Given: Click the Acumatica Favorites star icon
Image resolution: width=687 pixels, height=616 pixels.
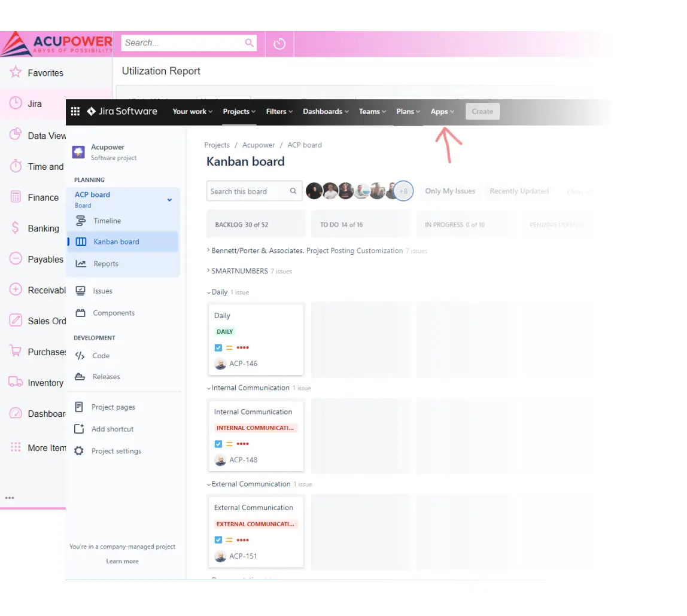Looking at the screenshot, I should [16, 72].
